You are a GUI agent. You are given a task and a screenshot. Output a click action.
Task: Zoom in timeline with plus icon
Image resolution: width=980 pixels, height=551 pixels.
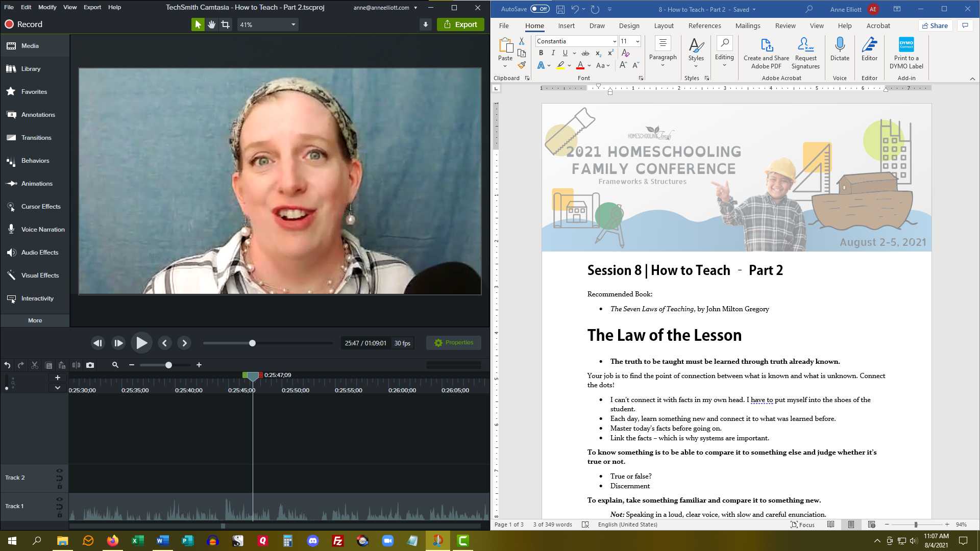click(199, 365)
